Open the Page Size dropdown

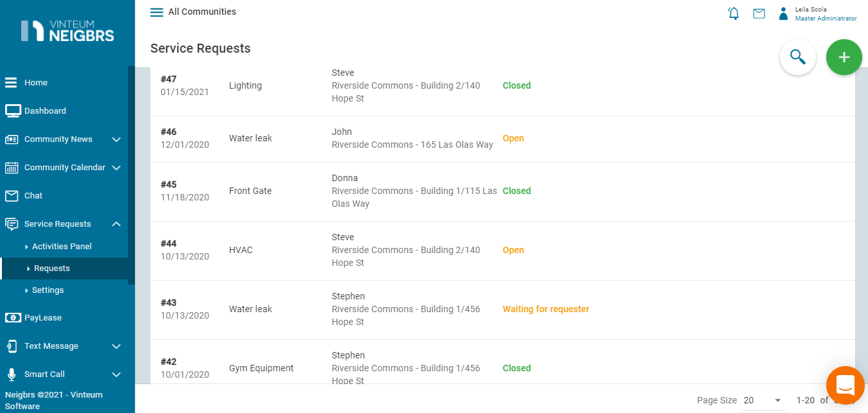click(x=763, y=400)
